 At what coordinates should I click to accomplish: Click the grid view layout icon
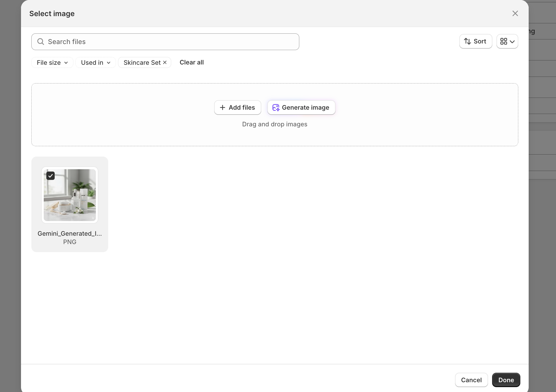504,41
